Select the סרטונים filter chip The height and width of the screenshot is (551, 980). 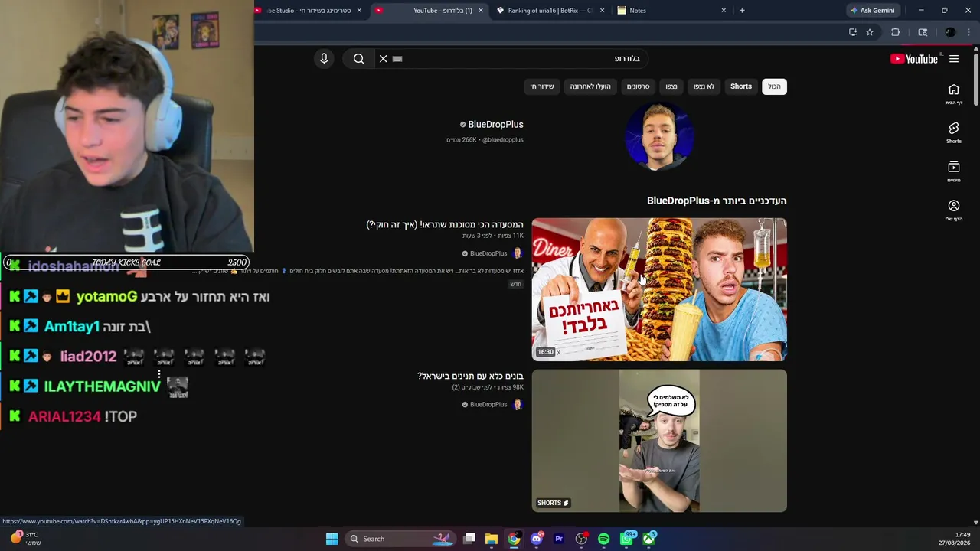pos(638,86)
